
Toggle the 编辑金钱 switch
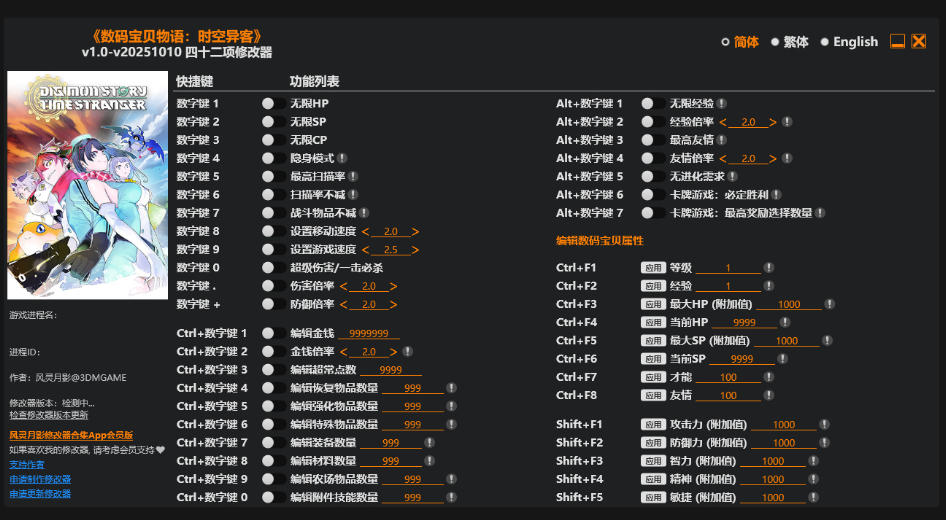point(273,333)
